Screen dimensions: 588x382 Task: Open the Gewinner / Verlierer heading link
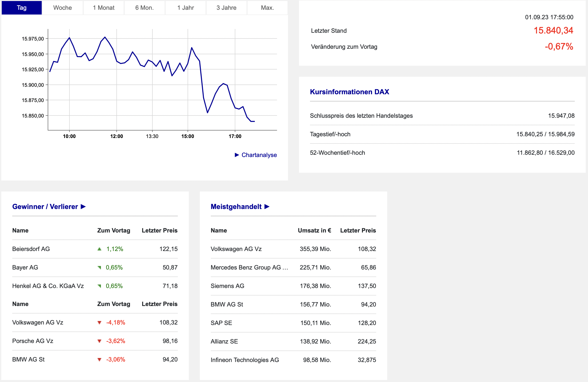(x=45, y=206)
